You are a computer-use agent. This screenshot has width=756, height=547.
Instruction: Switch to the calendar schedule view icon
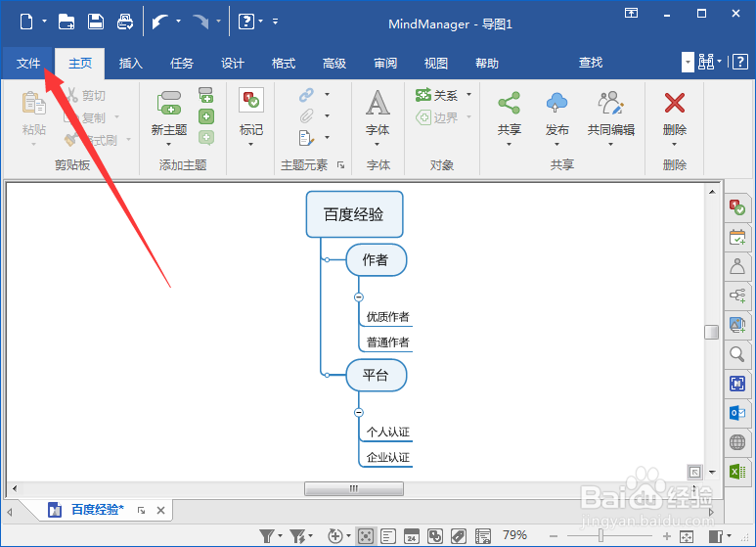[412, 536]
